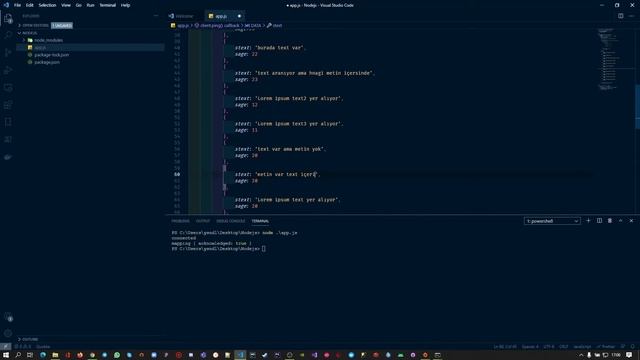Click the Windows Start button
Screen dimensions: 640x360
(6, 355)
